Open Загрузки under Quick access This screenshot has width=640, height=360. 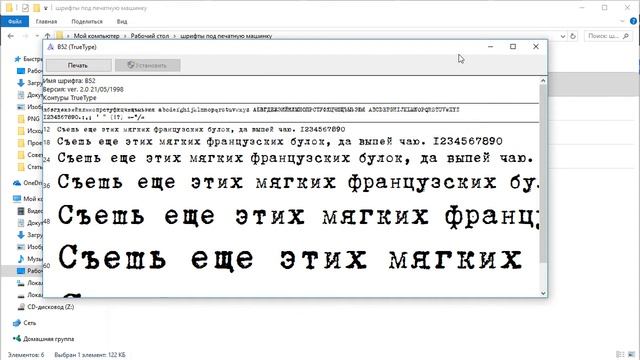click(x=29, y=83)
